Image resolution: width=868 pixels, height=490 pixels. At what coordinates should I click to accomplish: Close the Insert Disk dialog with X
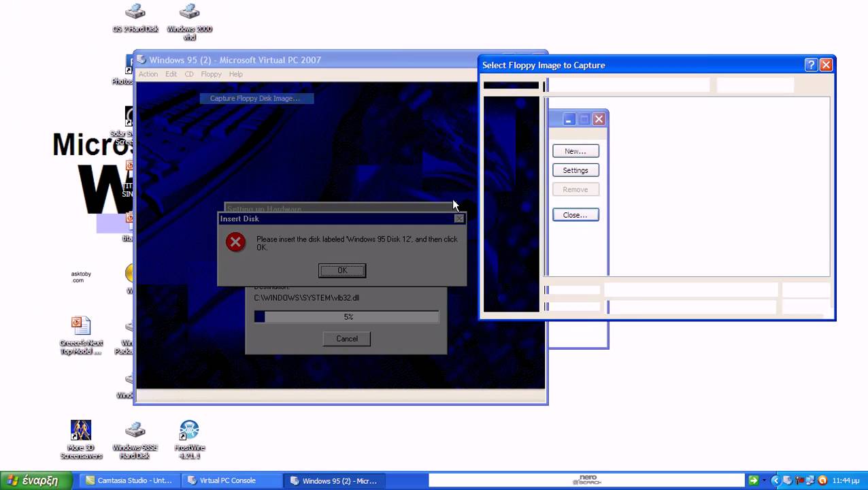pyautogui.click(x=459, y=218)
